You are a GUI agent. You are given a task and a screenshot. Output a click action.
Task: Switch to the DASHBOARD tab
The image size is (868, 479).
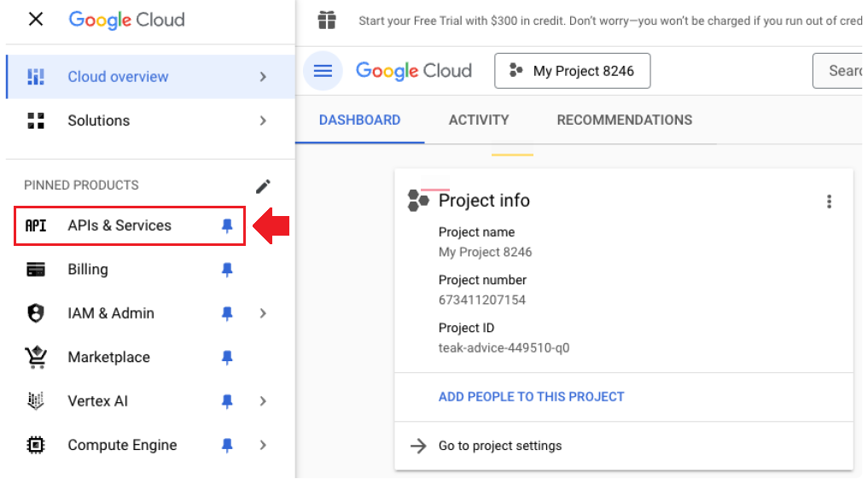[x=360, y=120]
